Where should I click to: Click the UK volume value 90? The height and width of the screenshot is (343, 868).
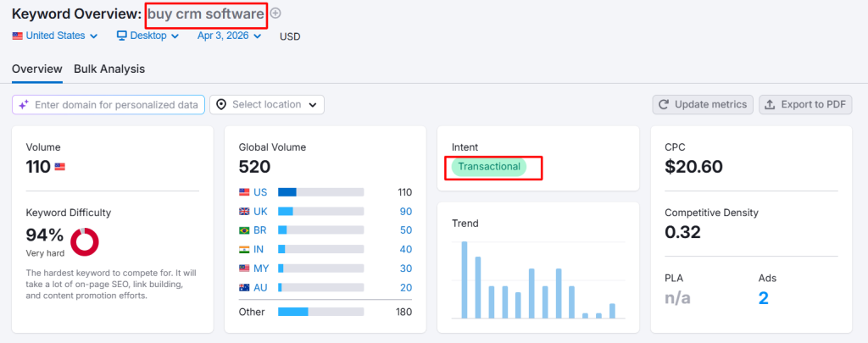(x=406, y=212)
